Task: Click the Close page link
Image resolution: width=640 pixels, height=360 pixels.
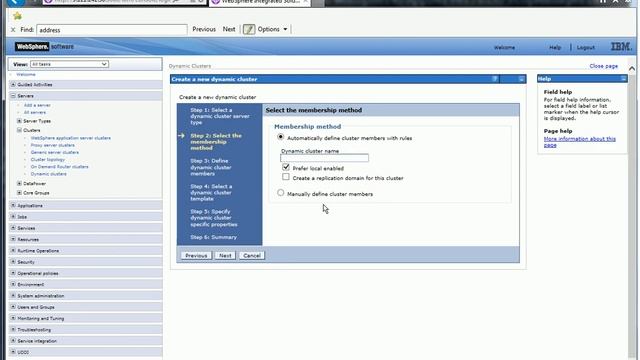Action: click(603, 66)
